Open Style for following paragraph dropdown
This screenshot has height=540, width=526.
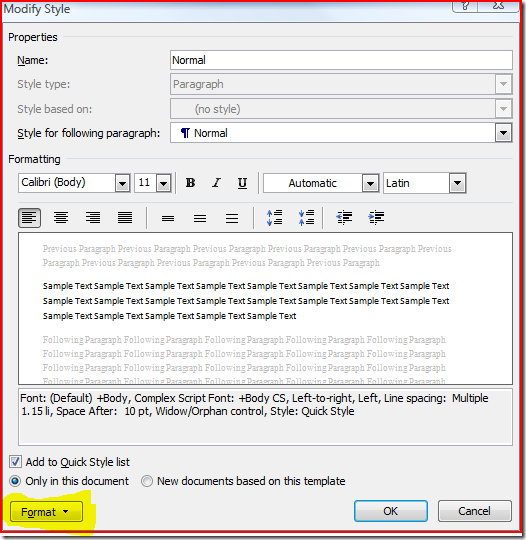(x=503, y=133)
